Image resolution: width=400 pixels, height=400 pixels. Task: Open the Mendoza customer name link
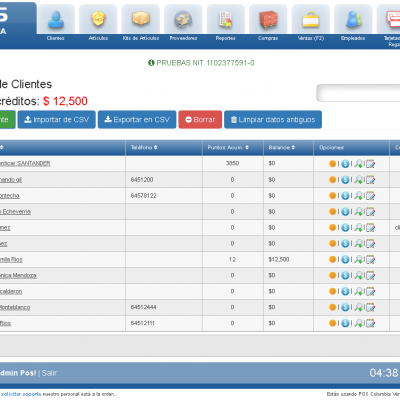18,275
